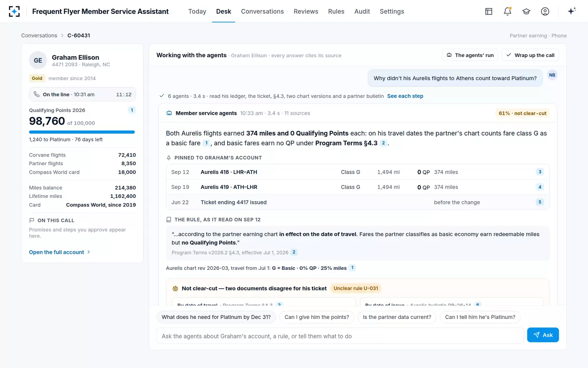
Task: Open the graduation cap training icon
Action: (526, 11)
